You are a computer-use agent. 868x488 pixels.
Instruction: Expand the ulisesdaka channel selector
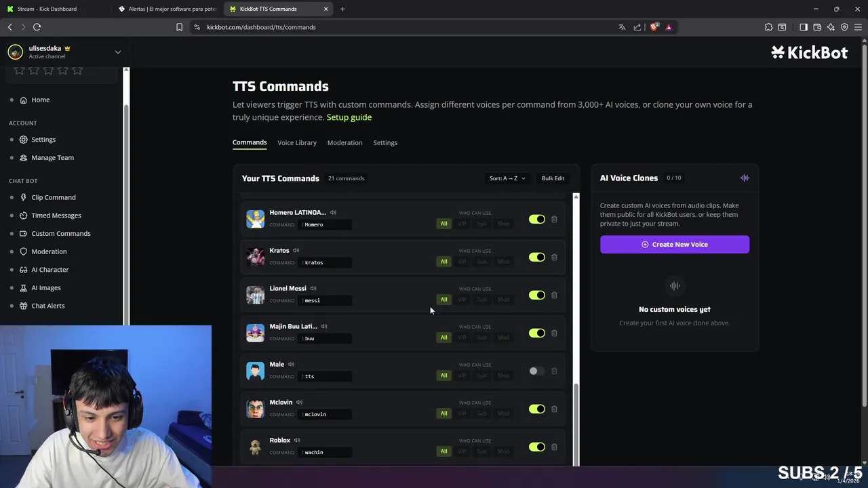click(117, 52)
